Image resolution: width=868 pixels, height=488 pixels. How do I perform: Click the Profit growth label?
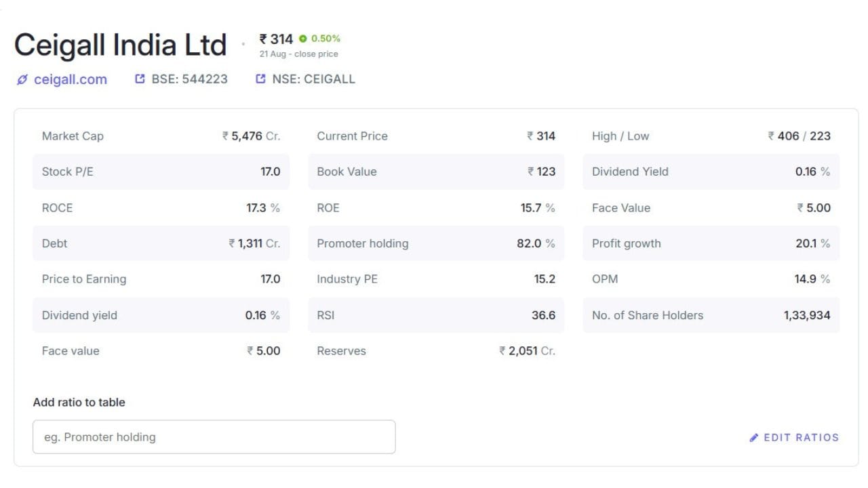(627, 243)
